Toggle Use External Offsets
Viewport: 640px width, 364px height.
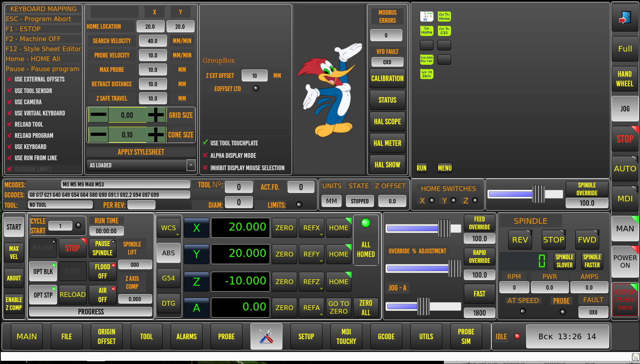pyautogui.click(x=36, y=80)
